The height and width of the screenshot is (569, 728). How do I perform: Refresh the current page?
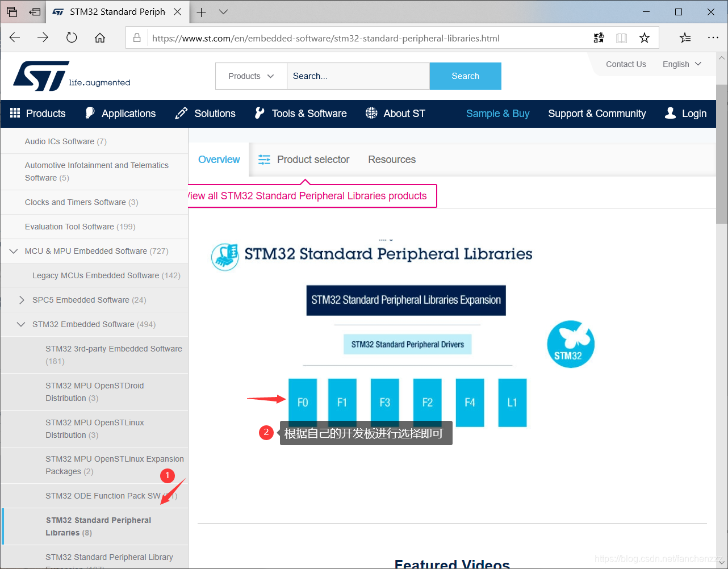(72, 38)
